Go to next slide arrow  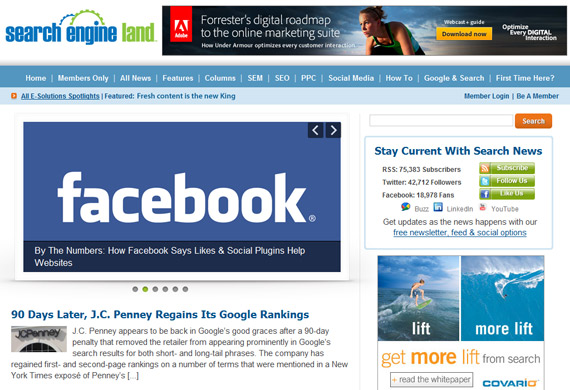pos(333,130)
